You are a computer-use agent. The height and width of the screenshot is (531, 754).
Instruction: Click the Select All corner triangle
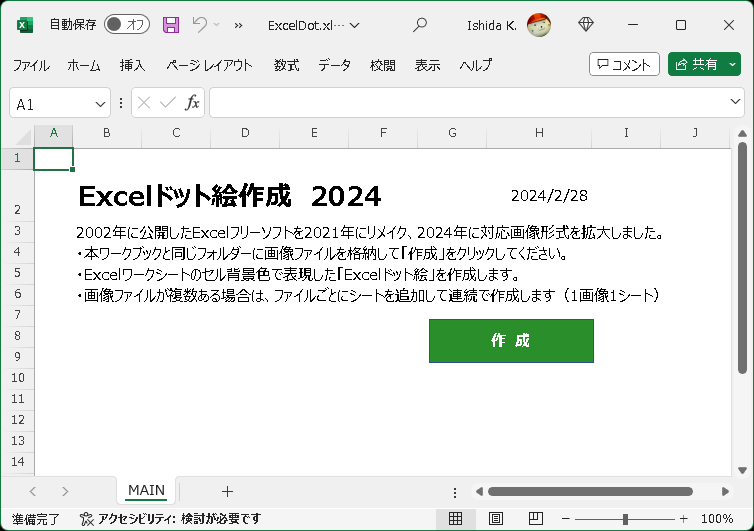(23, 137)
